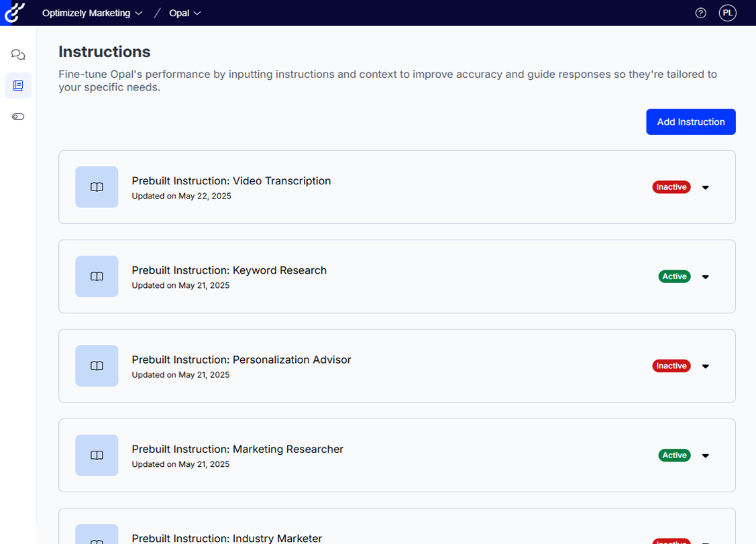Screen dimensions: 756x544
Task: Click the Instructions page heading
Action: click(x=105, y=52)
